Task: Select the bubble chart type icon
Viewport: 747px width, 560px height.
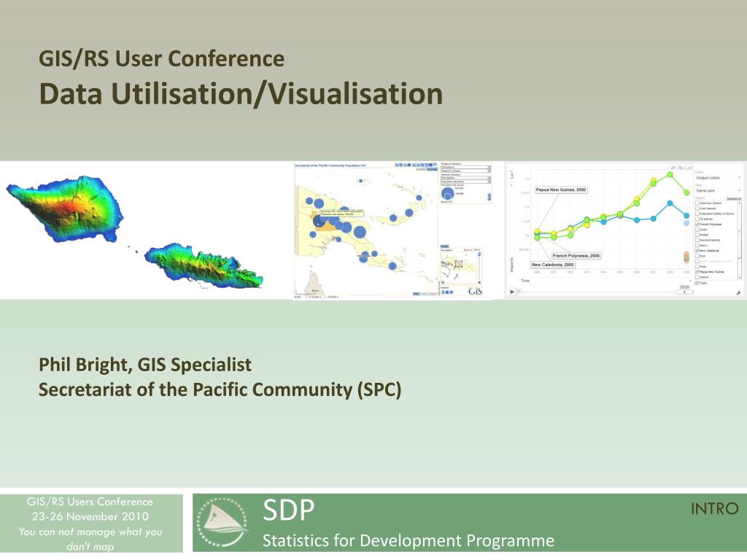Action: [x=673, y=168]
